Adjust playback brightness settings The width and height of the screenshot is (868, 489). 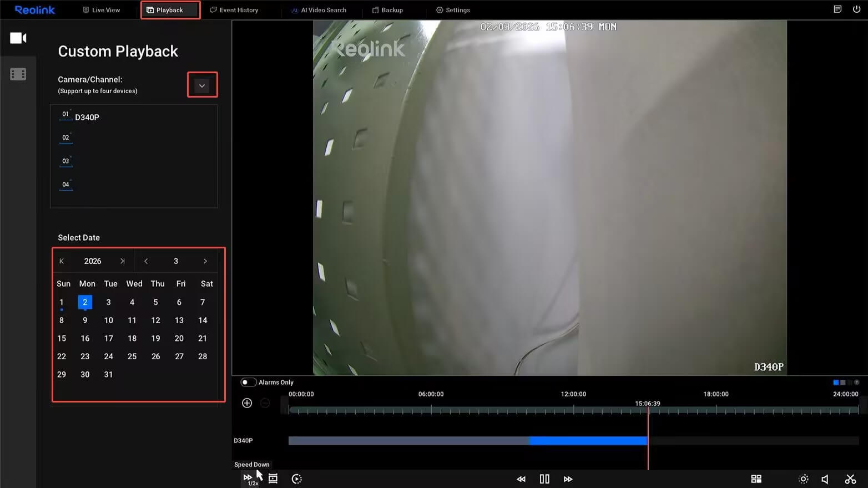click(803, 478)
